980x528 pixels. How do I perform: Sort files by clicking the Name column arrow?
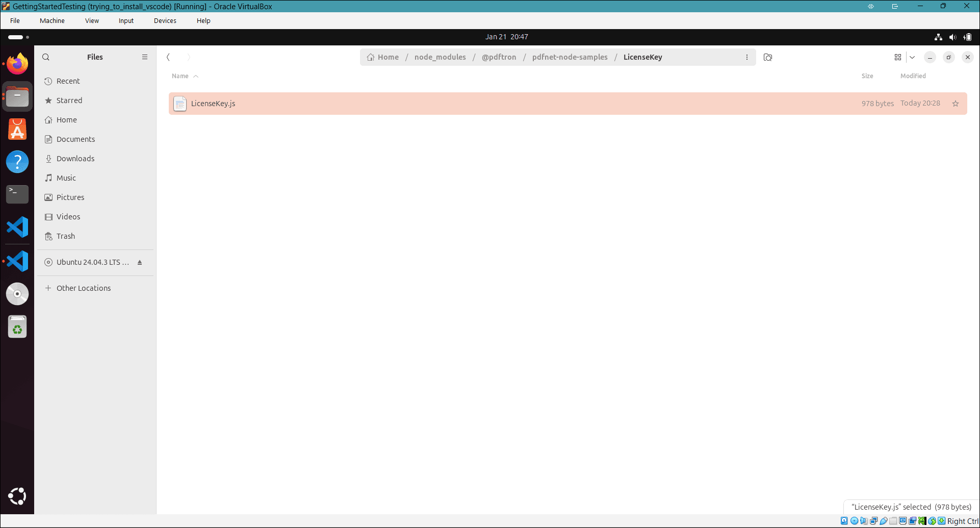(x=195, y=76)
